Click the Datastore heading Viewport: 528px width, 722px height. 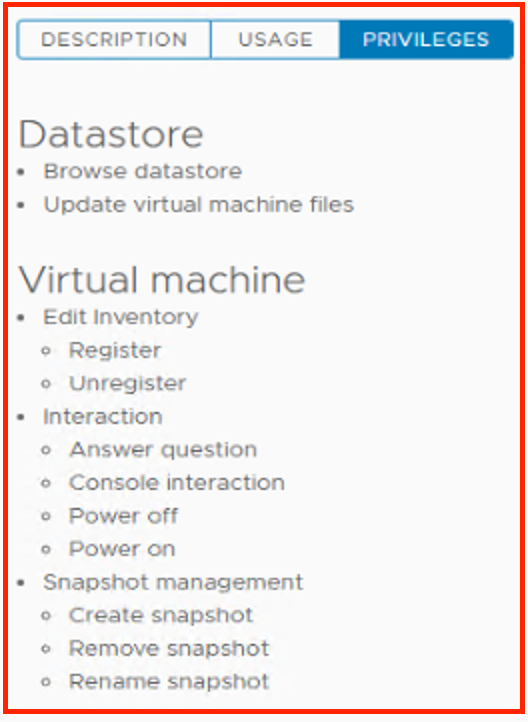[110, 134]
